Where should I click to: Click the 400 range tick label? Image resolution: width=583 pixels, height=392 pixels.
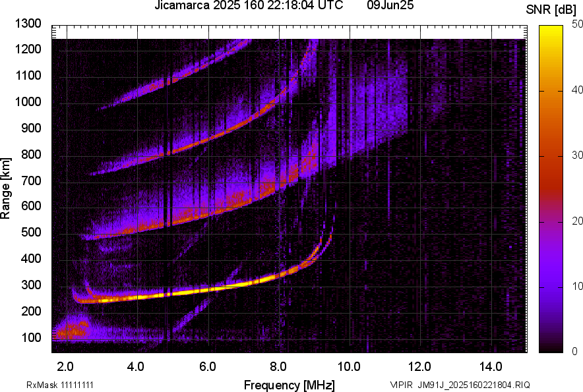31,258
